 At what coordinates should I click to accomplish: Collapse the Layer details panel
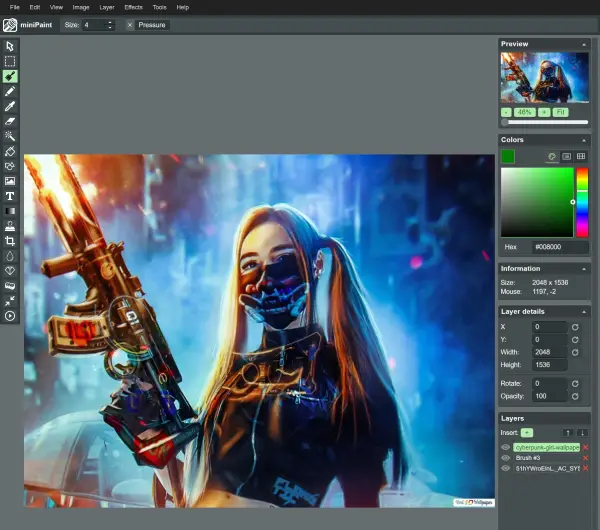[x=584, y=312]
